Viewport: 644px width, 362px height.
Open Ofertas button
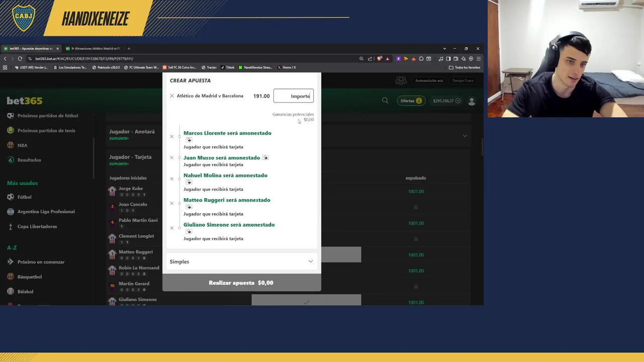tap(411, 101)
